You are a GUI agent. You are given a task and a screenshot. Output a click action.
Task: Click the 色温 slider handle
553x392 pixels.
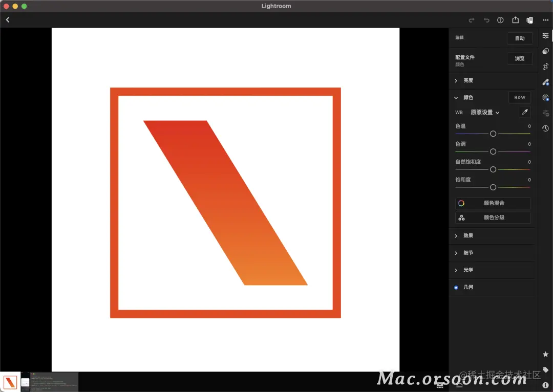click(x=493, y=134)
